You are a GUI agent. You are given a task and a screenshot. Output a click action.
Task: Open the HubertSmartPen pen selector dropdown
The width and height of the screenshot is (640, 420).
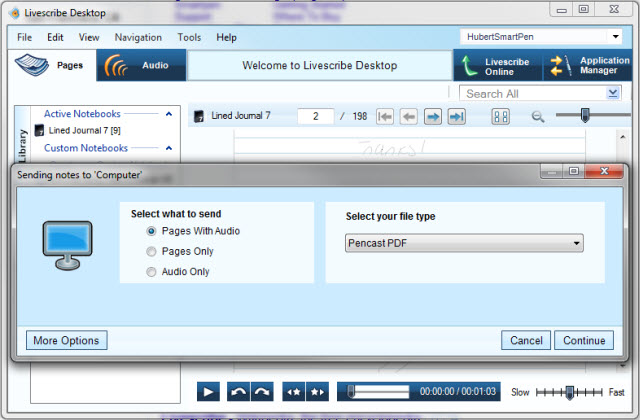point(542,36)
